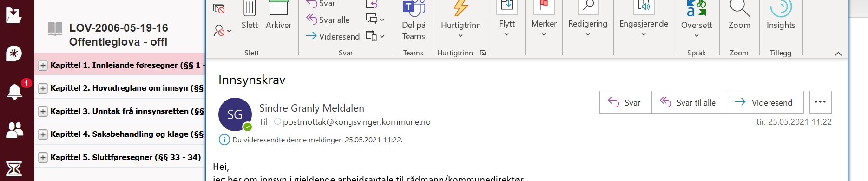Click the forwarded-message info bar
The image size is (868, 181).
coord(311,140)
